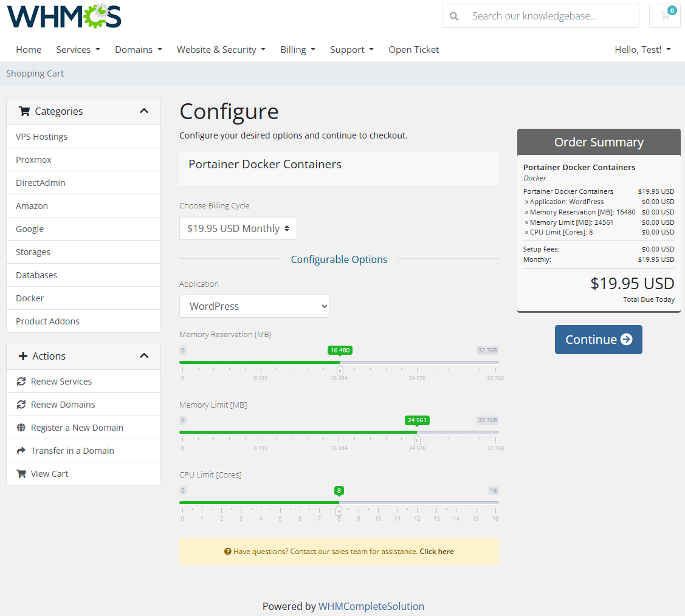Select VPS Hostings category
Viewport: 685px width, 616px height.
pyautogui.click(x=83, y=137)
